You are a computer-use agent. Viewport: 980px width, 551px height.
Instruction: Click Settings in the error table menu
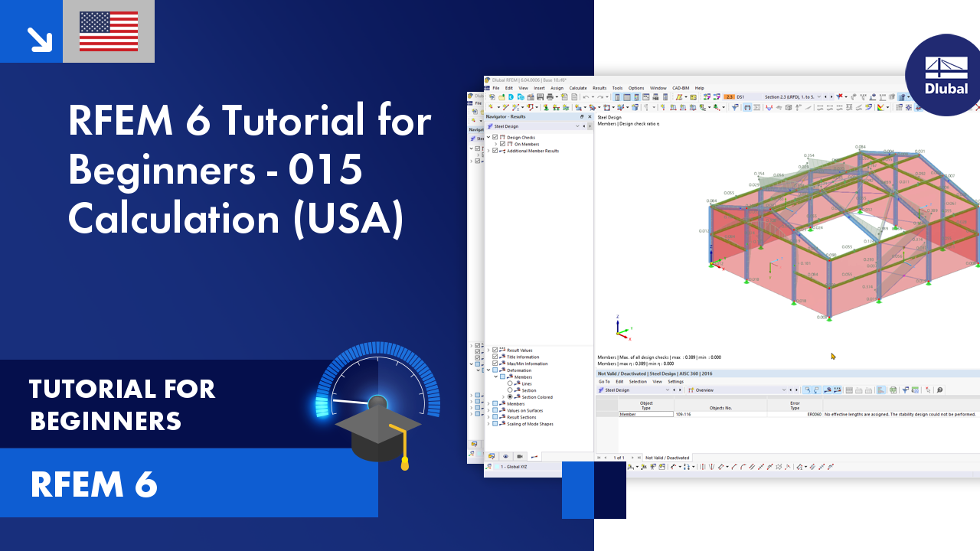click(675, 381)
